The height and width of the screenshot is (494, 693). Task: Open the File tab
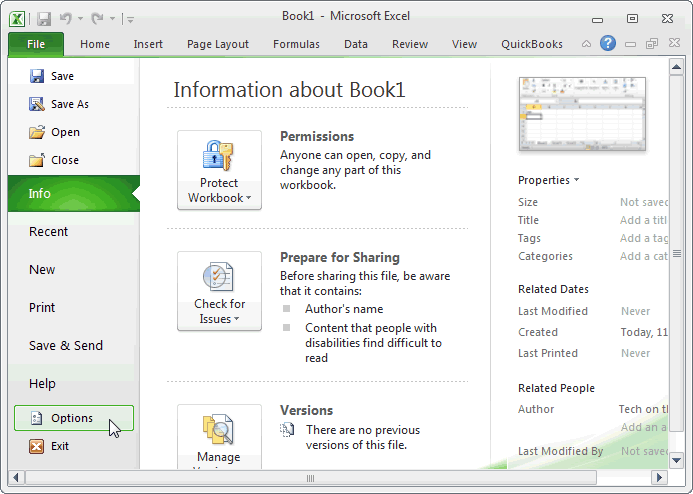36,44
